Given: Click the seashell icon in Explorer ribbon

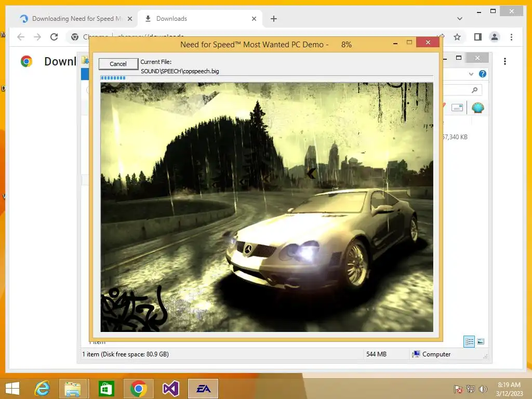Looking at the screenshot, I should pos(478,108).
